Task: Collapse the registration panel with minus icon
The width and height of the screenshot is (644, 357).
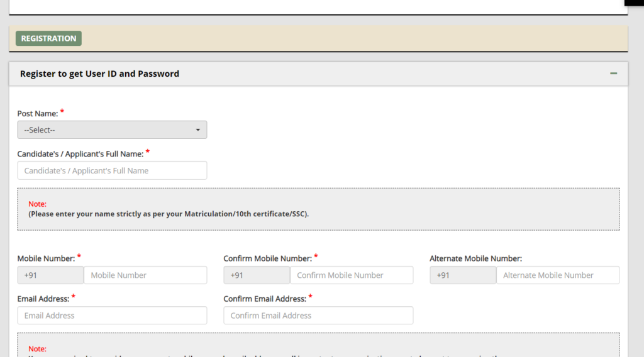Action: [613, 74]
